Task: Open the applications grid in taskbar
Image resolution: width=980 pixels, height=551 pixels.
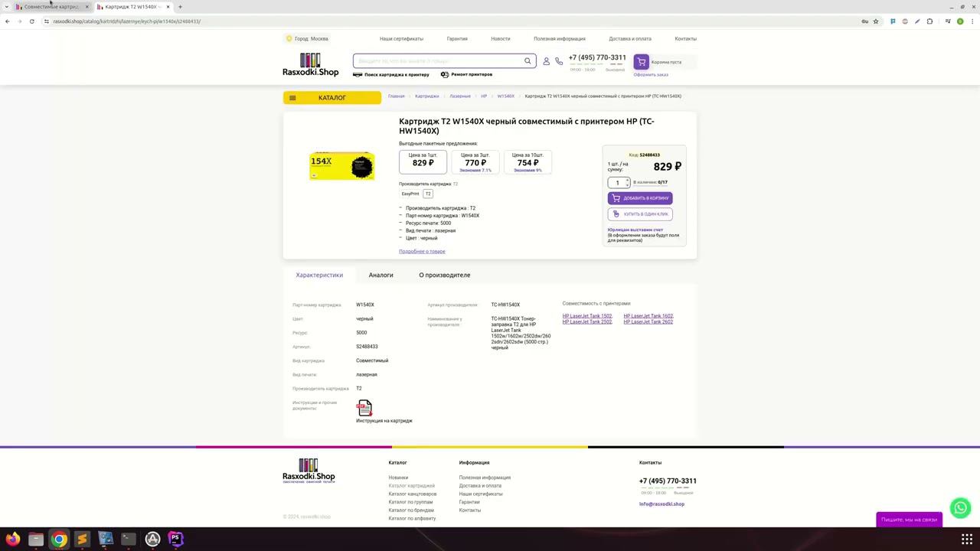Action: (x=967, y=539)
